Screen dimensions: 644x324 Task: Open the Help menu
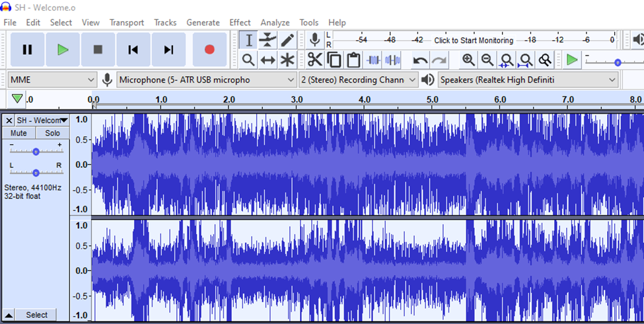[x=337, y=22]
